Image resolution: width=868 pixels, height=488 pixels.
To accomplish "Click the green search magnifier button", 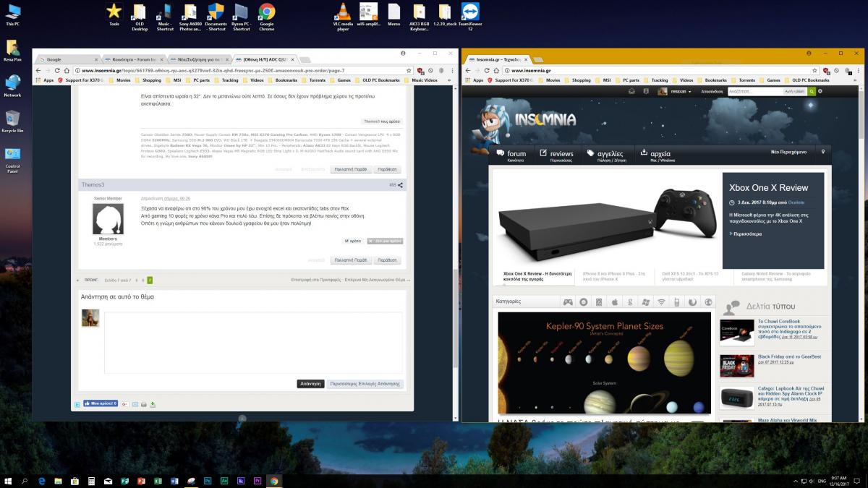I will point(812,92).
